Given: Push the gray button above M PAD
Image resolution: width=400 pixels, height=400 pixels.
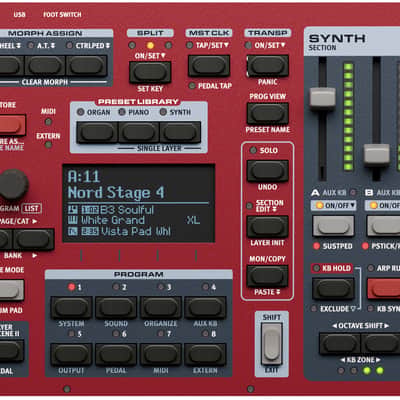Looking at the screenshot, I should click(x=12, y=290).
